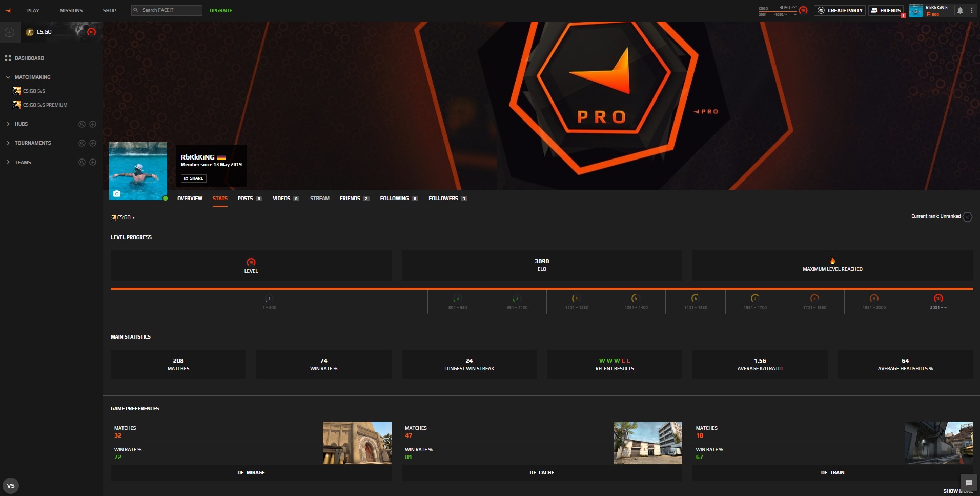
Task: Select the STATS tab
Action: (x=220, y=198)
